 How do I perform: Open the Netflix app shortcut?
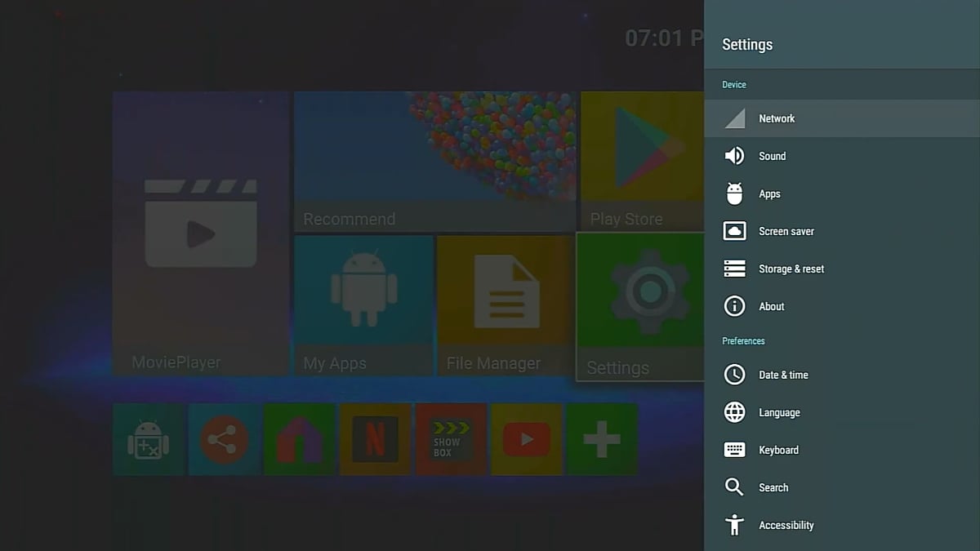375,439
